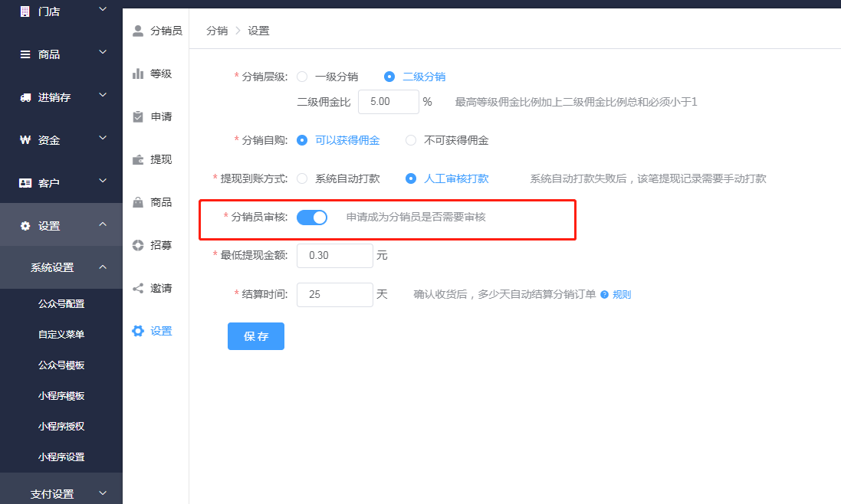841x504 pixels.
Task: Click 分销 breadcrumb link
Action: pos(217,31)
